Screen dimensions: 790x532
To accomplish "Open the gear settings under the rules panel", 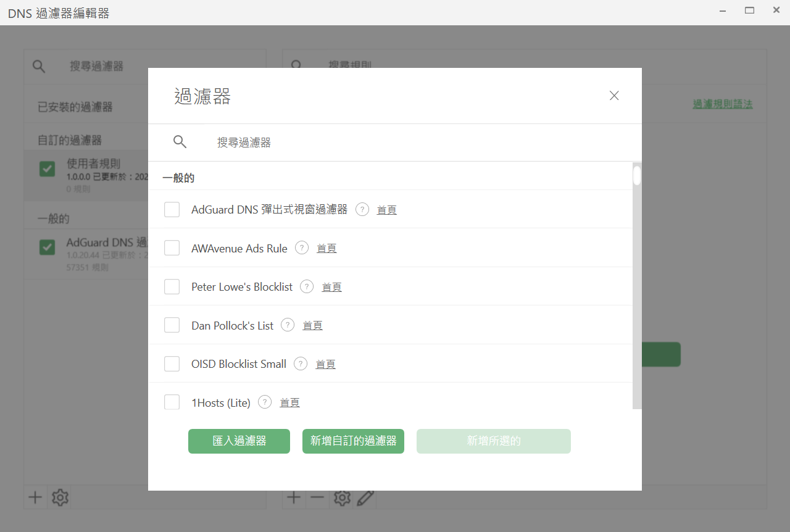I will [x=342, y=497].
